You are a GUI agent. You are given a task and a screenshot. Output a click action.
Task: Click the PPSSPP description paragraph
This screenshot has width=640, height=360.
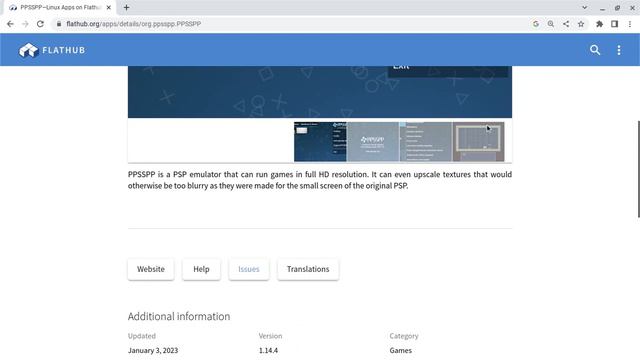point(320,180)
